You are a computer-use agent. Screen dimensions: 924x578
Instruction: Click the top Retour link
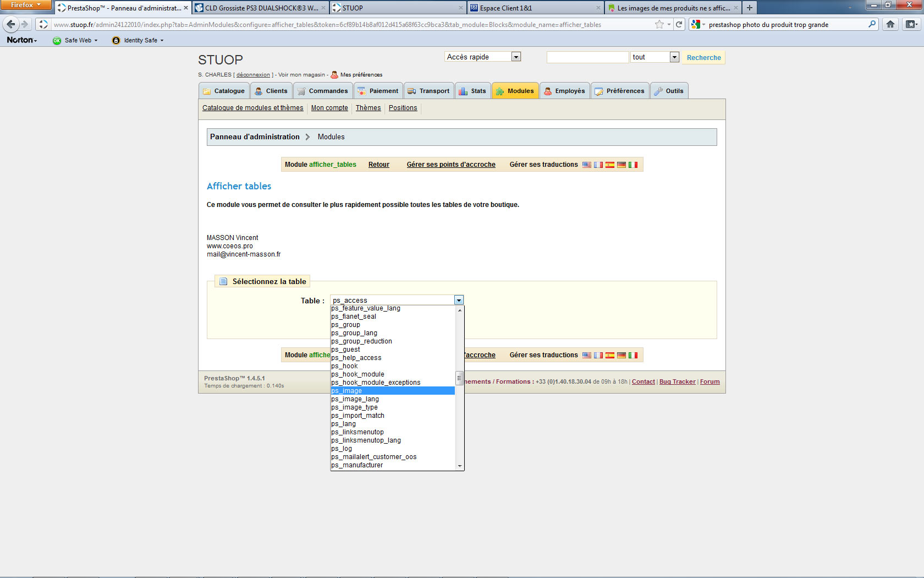coord(379,165)
